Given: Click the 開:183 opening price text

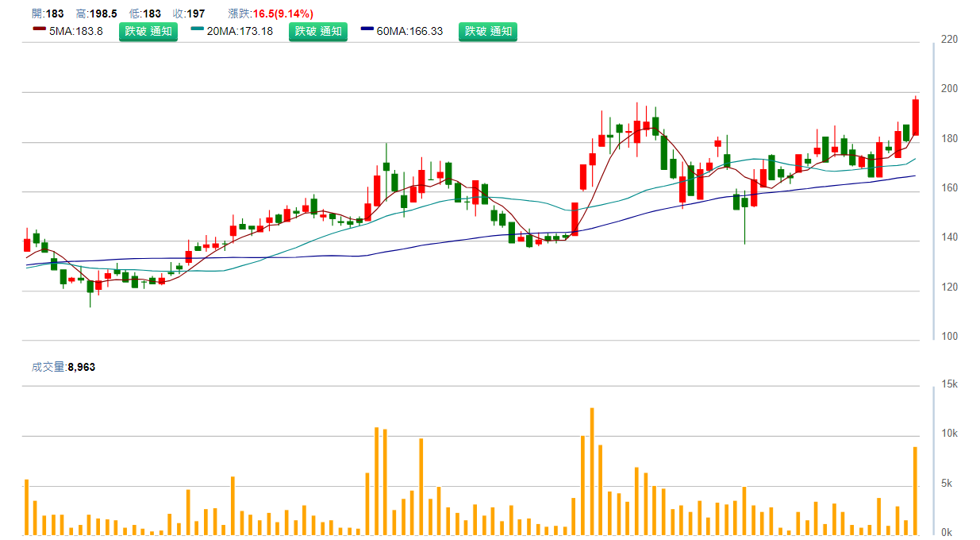Looking at the screenshot, I should click(48, 13).
